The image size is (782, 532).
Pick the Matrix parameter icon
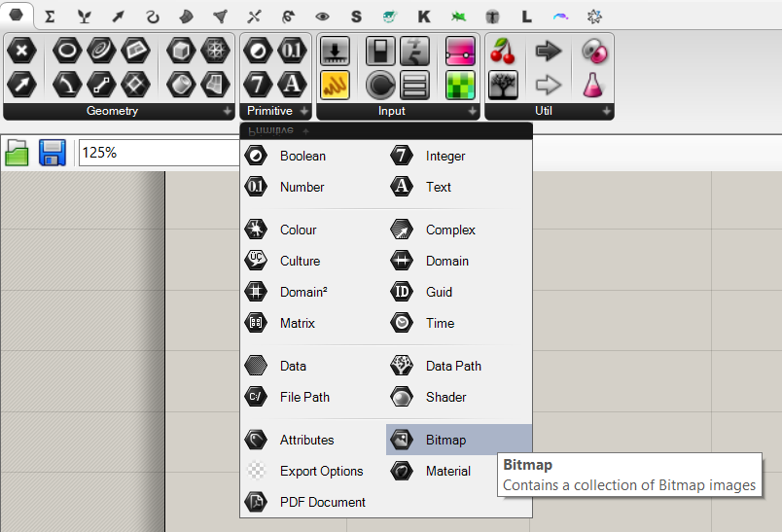[256, 323]
